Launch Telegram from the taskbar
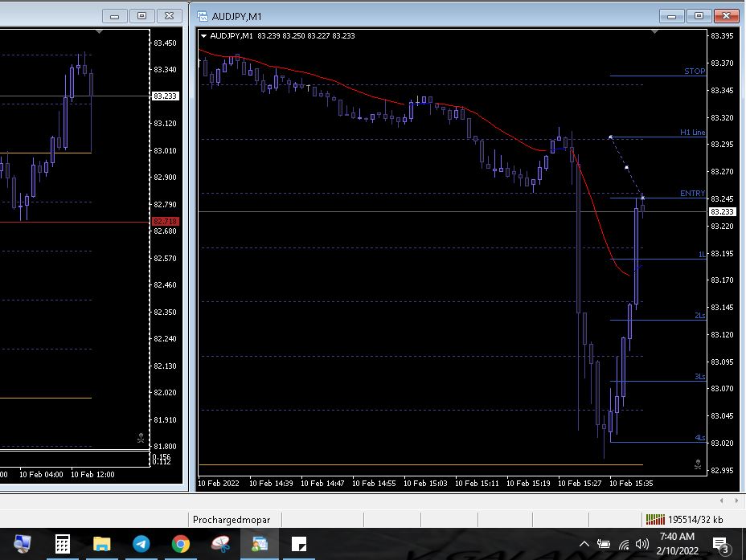 click(141, 544)
